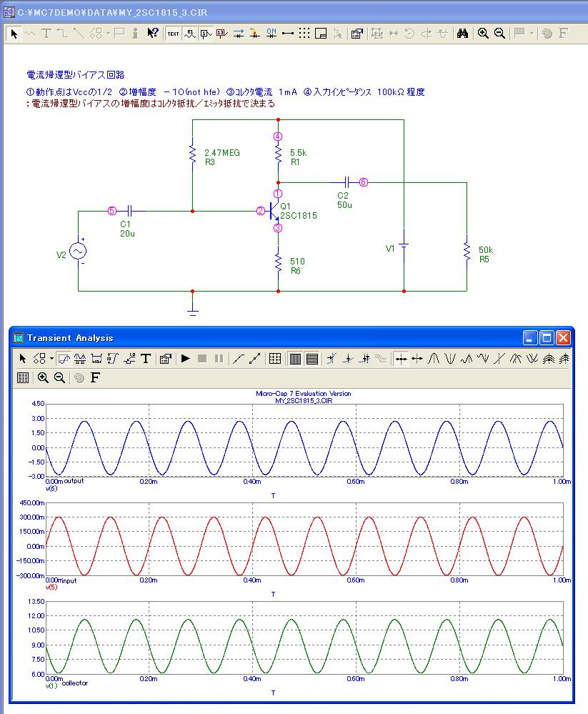The height and width of the screenshot is (714, 588).
Task: Open dropdown arrow beside analysis shapes tool
Action: pyautogui.click(x=51, y=359)
